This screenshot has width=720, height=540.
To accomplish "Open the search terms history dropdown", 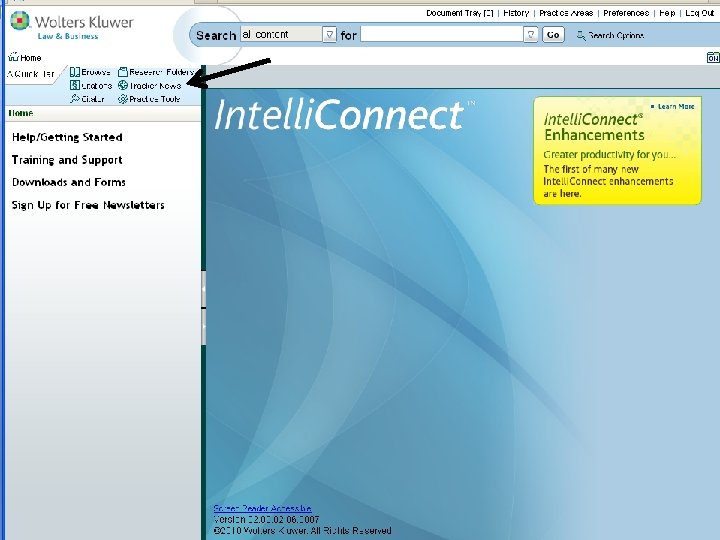I will click(x=530, y=34).
